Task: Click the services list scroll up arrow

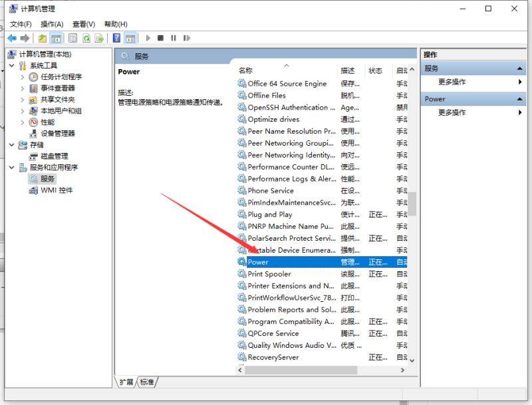Action: (x=412, y=69)
